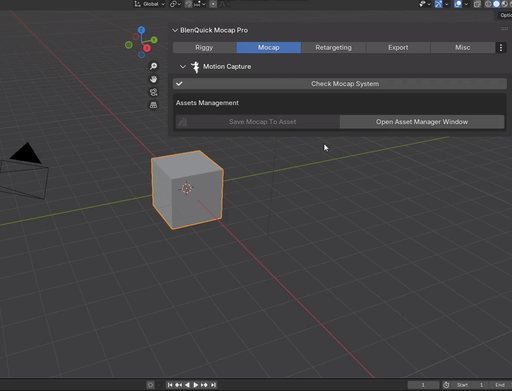Switch to the Riggy tab
Image resolution: width=512 pixels, height=391 pixels.
pyautogui.click(x=204, y=48)
